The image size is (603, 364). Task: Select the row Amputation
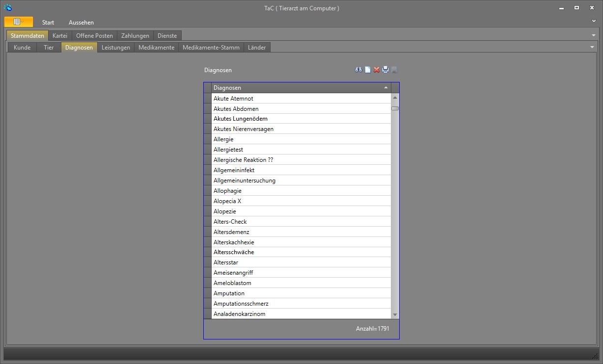point(301,293)
